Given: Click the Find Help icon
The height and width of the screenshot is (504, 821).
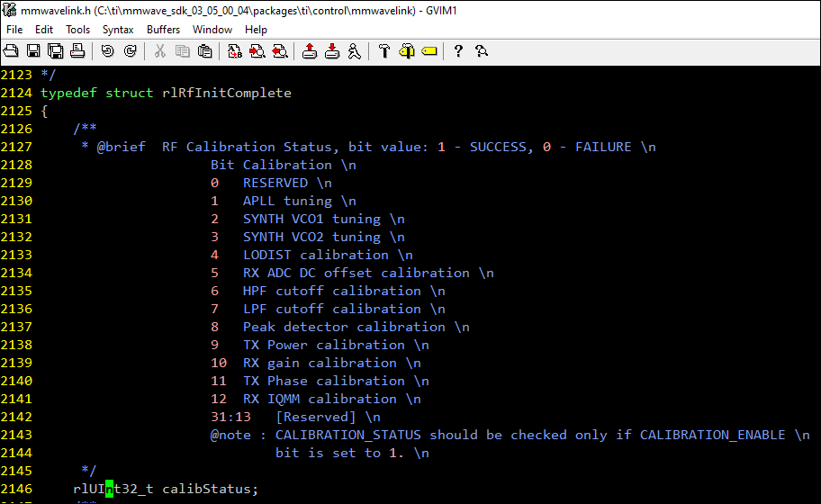Looking at the screenshot, I should (482, 50).
